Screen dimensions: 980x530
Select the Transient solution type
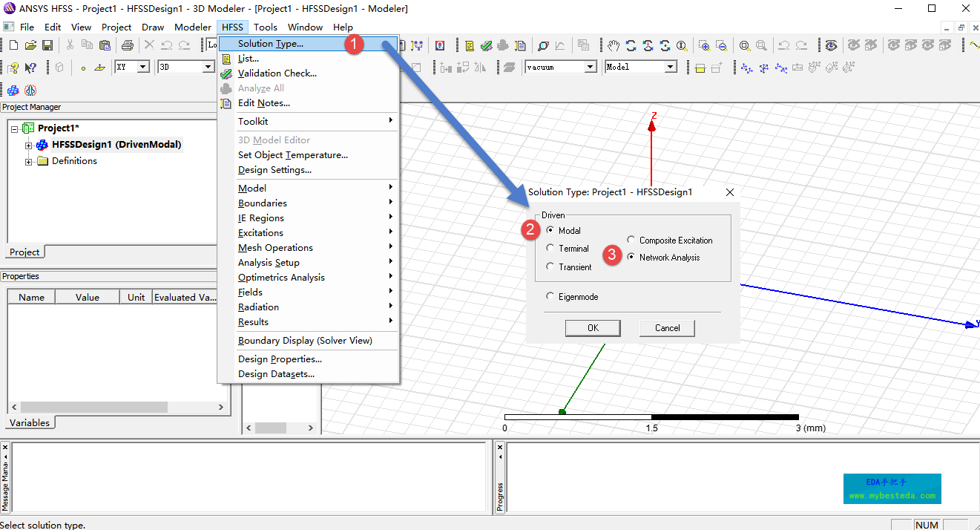tap(550, 266)
